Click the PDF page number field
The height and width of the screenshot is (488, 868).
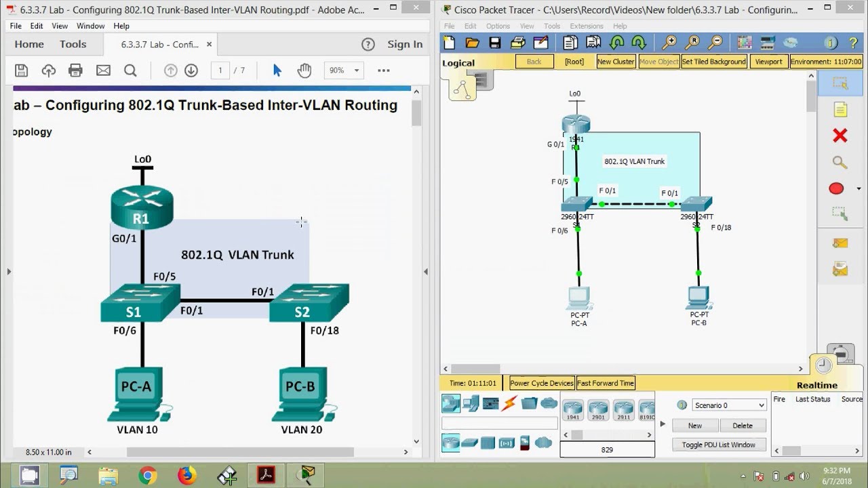coord(220,70)
